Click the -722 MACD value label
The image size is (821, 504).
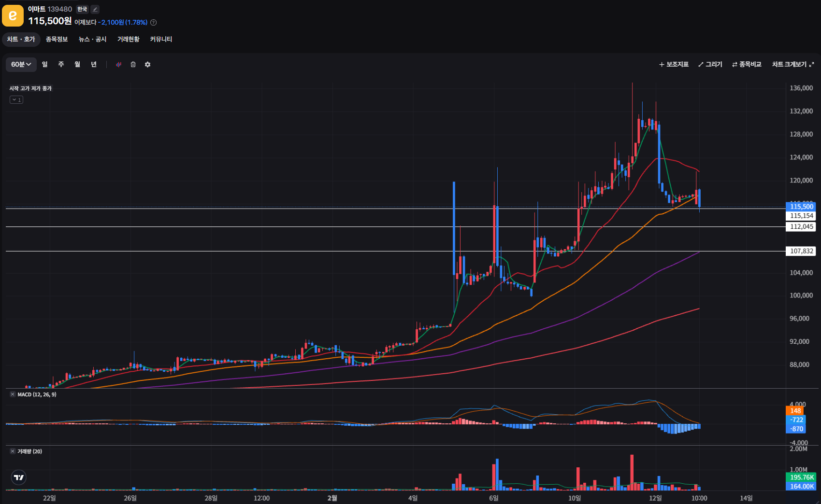click(x=796, y=420)
